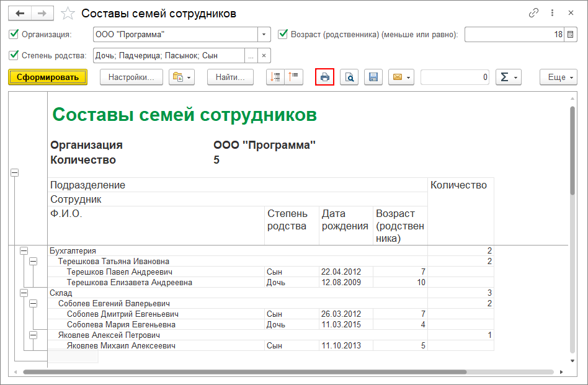Uncheck the Организация filter checkbox
The height and width of the screenshot is (385, 588).
tap(14, 35)
